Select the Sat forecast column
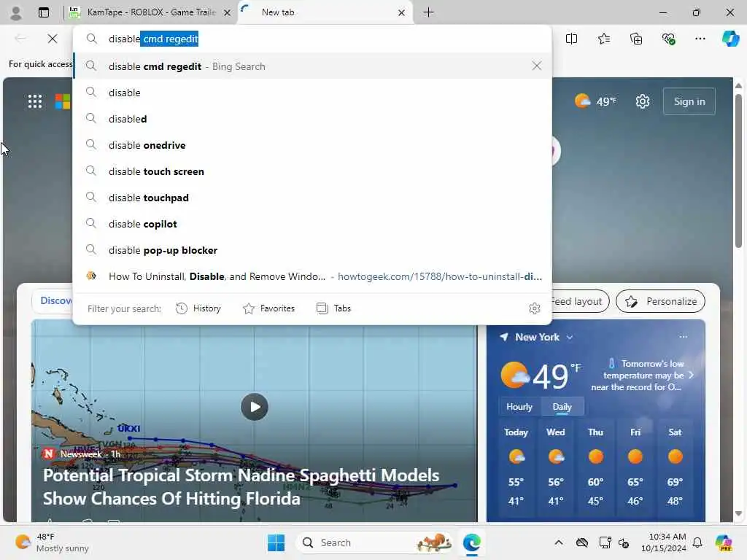 point(675,467)
